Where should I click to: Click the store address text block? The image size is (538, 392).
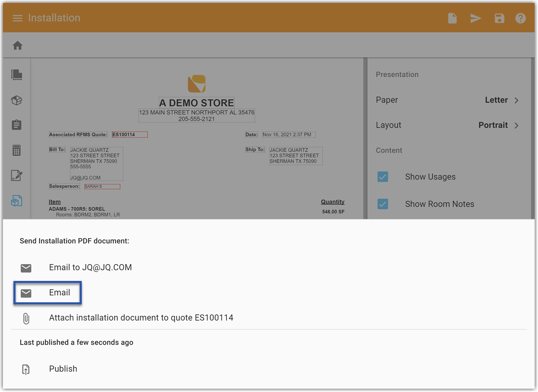pyautogui.click(x=197, y=116)
